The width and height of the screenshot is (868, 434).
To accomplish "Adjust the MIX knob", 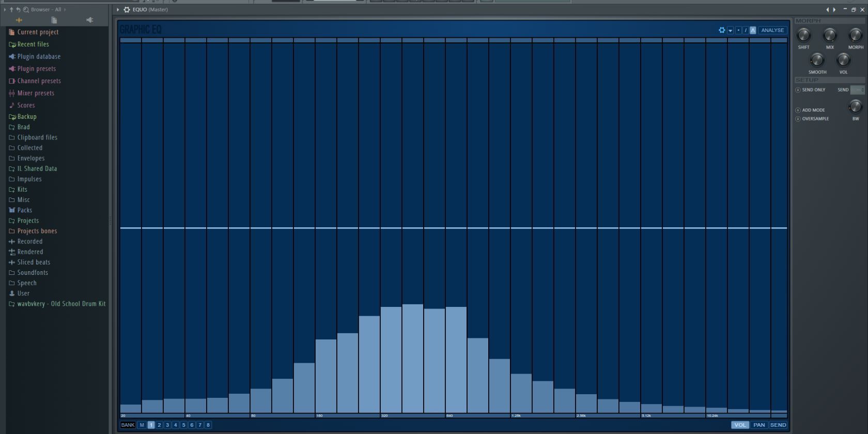I will pyautogui.click(x=830, y=35).
